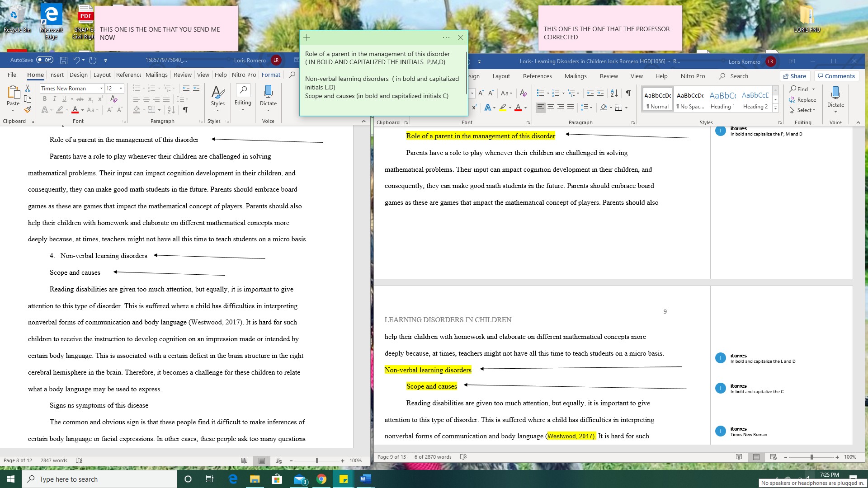The height and width of the screenshot is (488, 868).
Task: Toggle Underline in left Word window
Action: (x=65, y=99)
